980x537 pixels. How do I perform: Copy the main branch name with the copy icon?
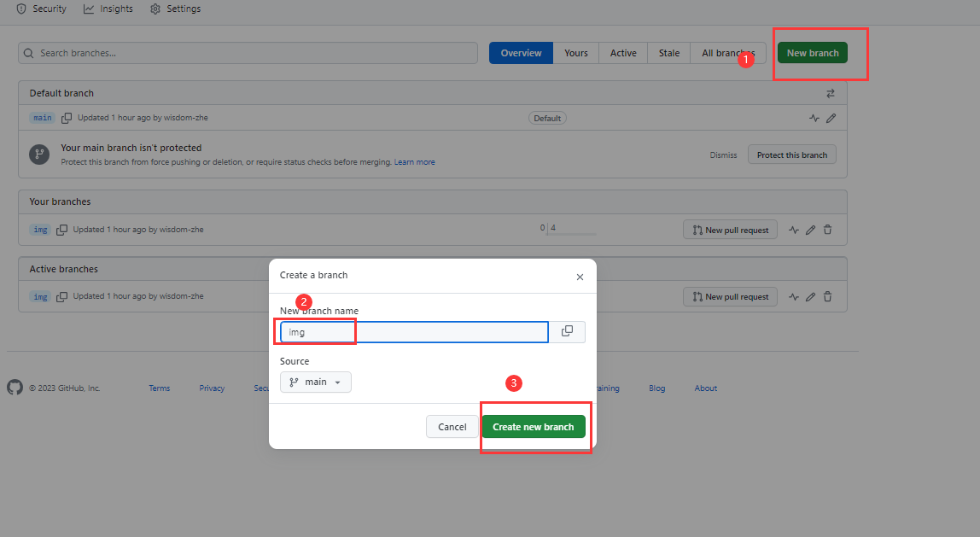click(67, 118)
